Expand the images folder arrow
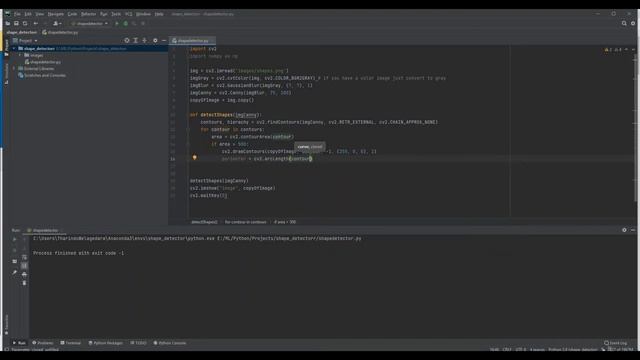The image size is (640, 360). click(20, 55)
